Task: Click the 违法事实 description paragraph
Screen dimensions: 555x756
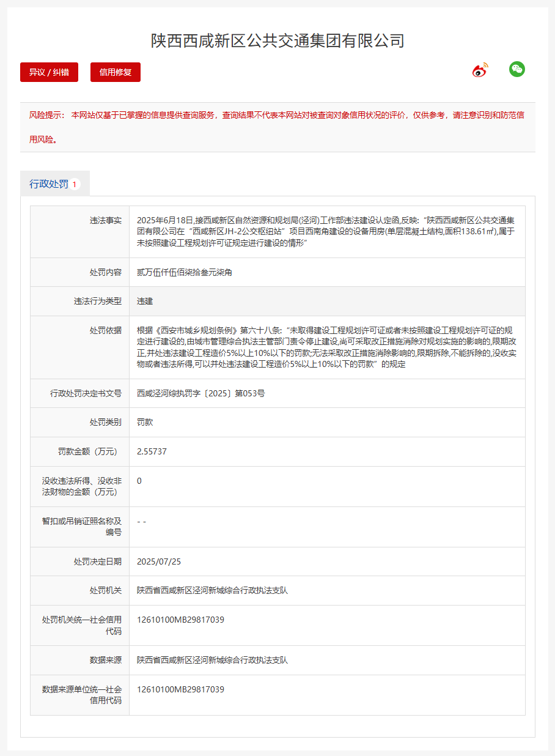Action: click(x=327, y=232)
